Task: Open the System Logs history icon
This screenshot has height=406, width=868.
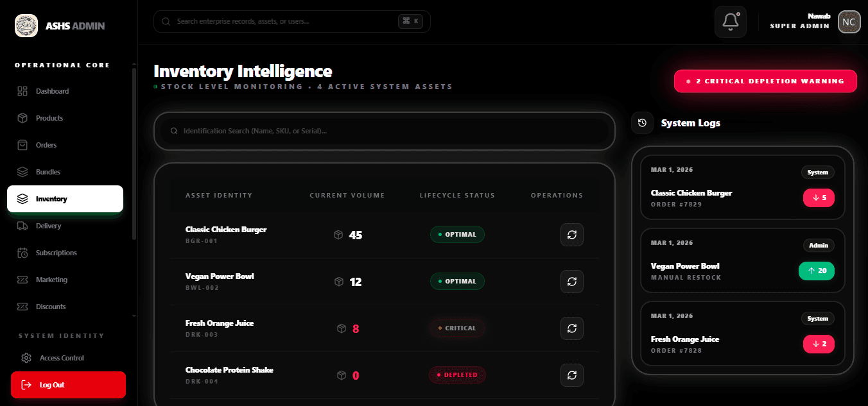Action: click(642, 123)
